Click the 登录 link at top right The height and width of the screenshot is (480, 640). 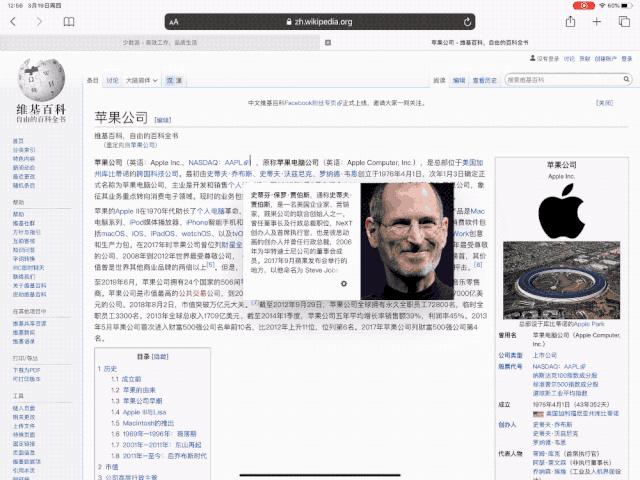pos(627,59)
